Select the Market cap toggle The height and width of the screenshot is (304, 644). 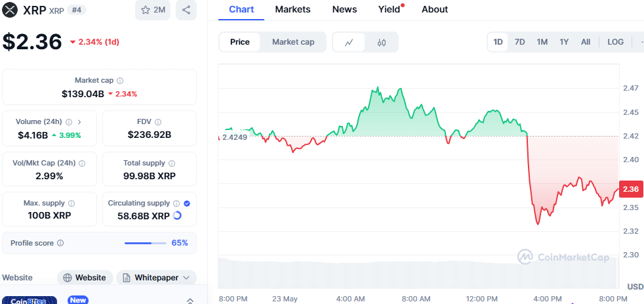click(293, 42)
